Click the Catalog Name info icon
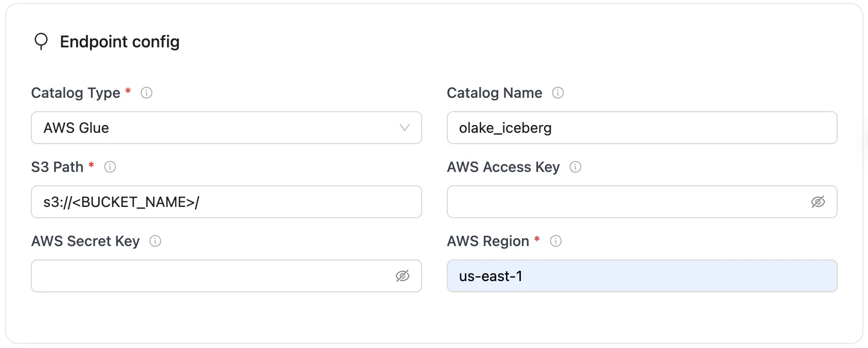Viewport: 868px width, 348px height. point(559,93)
